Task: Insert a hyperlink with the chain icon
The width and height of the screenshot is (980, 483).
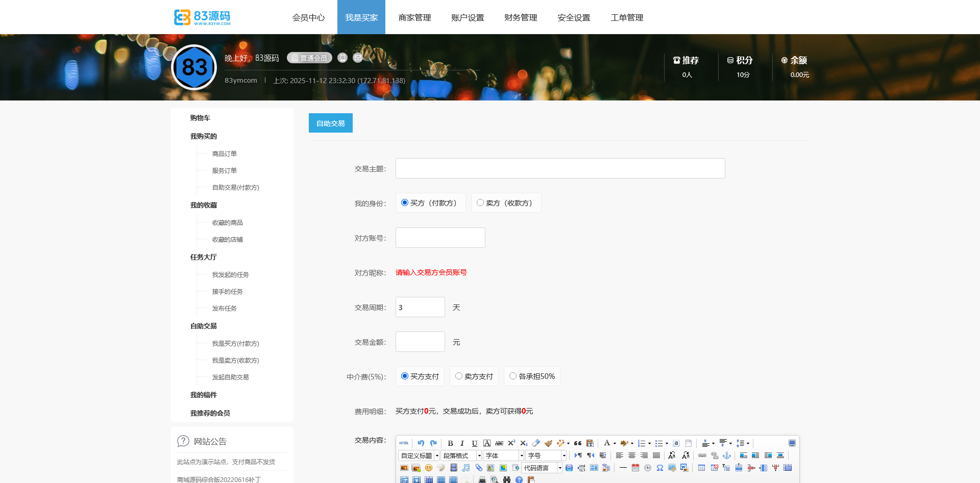Action: (702, 455)
